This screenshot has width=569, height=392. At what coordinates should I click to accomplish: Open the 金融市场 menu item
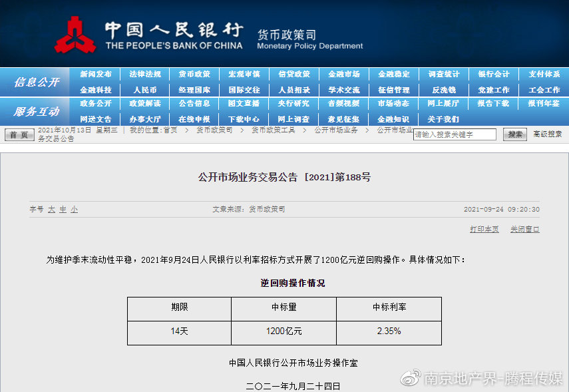tap(343, 74)
